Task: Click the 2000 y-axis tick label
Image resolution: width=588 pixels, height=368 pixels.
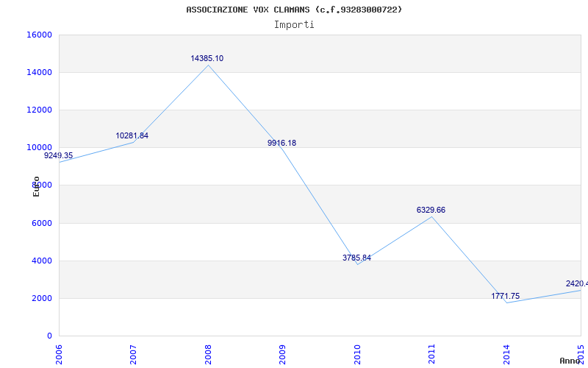Action: coord(42,298)
